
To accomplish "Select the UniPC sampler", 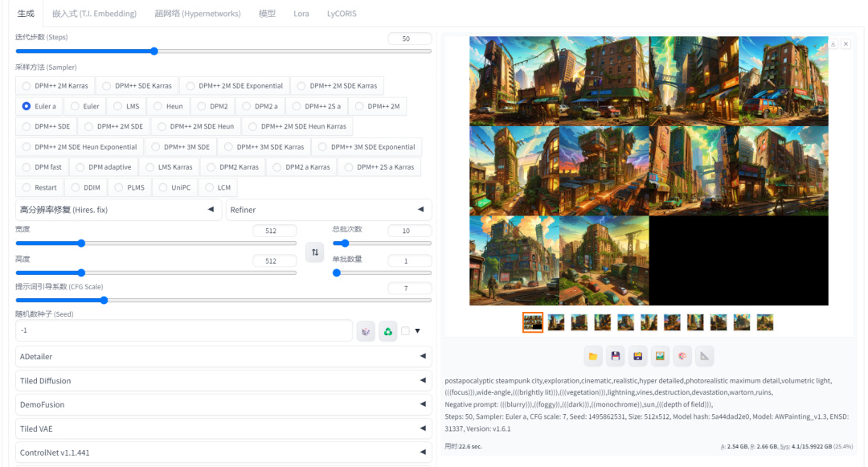I will 174,187.
